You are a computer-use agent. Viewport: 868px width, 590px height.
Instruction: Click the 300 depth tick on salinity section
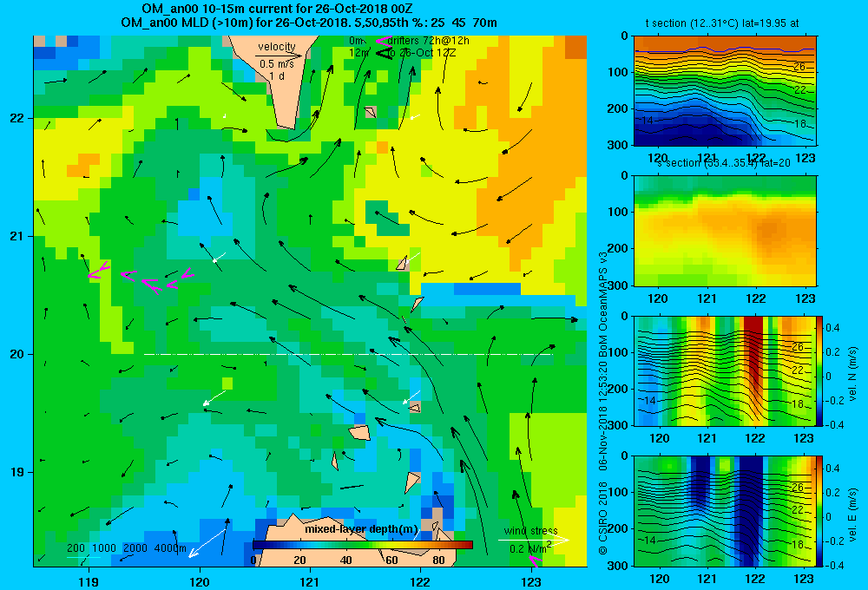point(620,285)
